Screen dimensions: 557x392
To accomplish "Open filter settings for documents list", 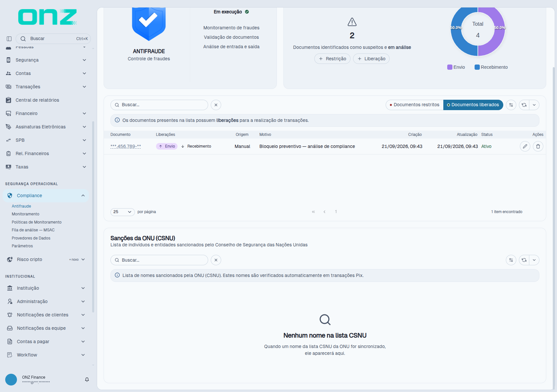I will [511, 105].
